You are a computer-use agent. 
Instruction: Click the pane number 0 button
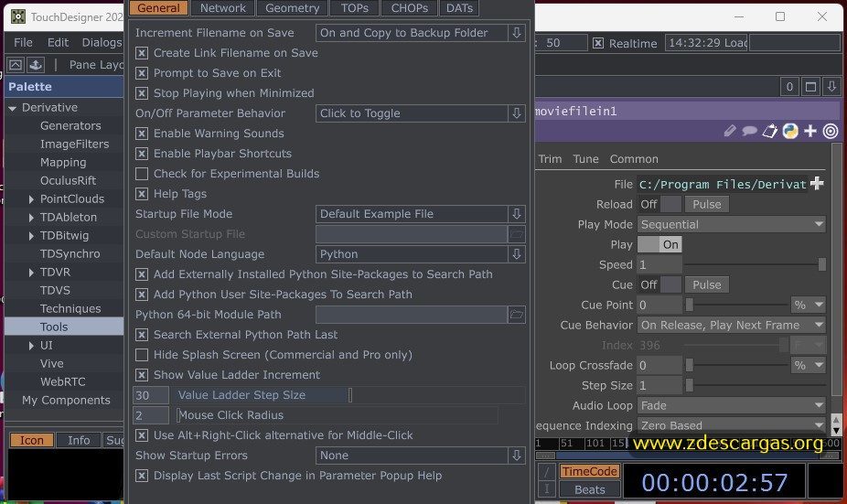click(x=789, y=86)
